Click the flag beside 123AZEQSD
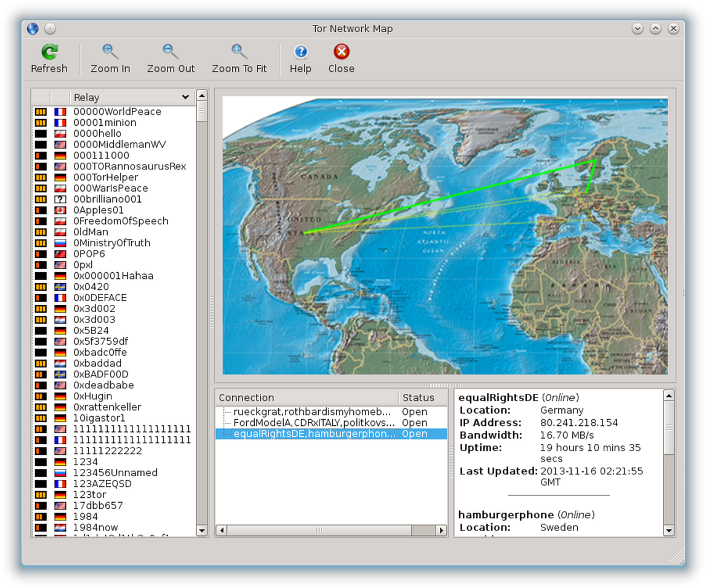 tap(60, 483)
